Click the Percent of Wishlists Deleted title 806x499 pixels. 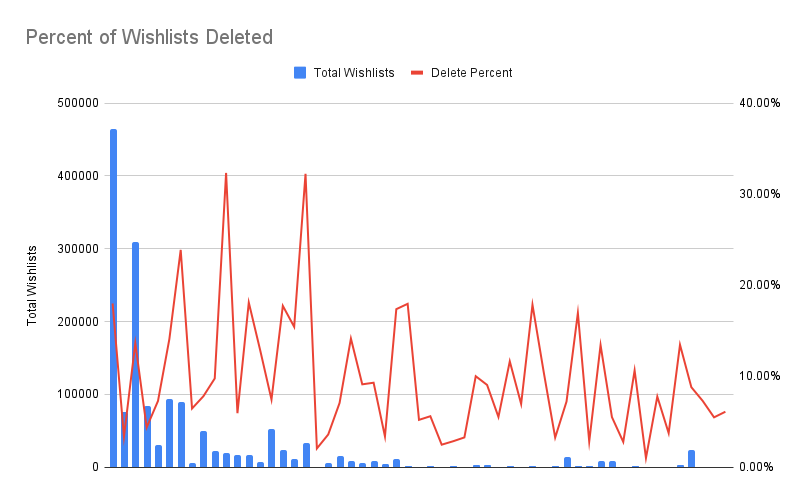pyautogui.click(x=149, y=38)
